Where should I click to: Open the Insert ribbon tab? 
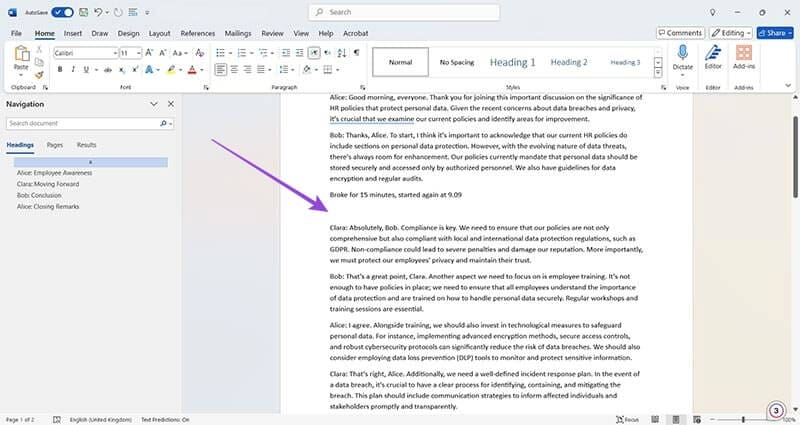(72, 33)
